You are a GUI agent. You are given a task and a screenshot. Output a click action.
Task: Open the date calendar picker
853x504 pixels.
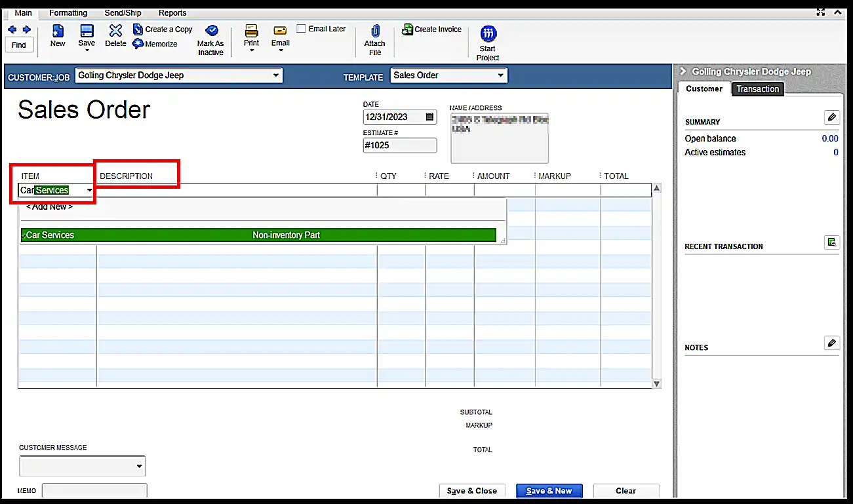click(x=430, y=117)
